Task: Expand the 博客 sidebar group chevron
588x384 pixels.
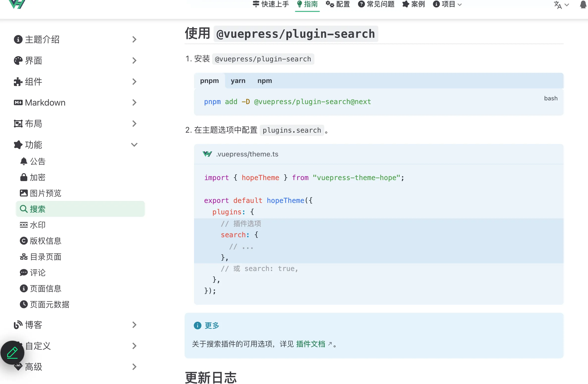Action: [x=134, y=325]
